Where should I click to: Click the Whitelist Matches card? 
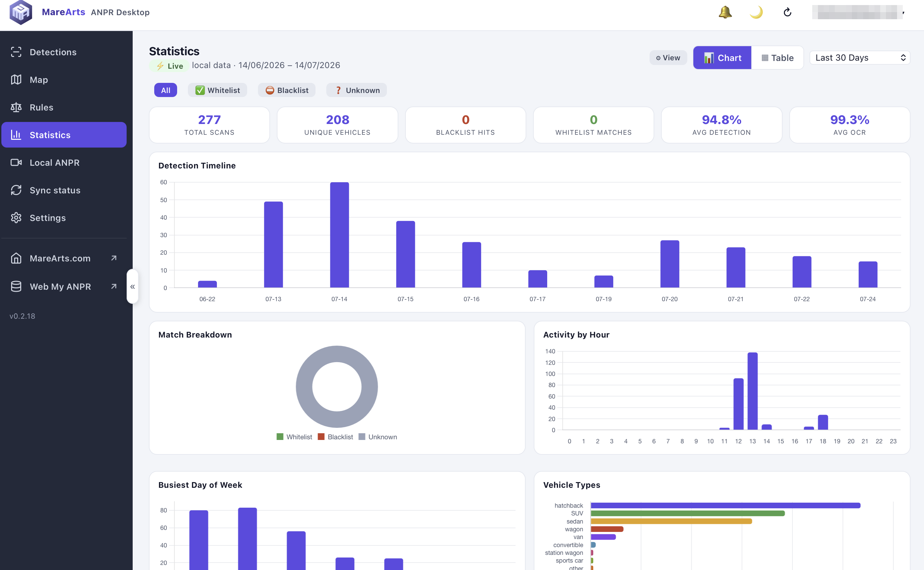click(594, 125)
